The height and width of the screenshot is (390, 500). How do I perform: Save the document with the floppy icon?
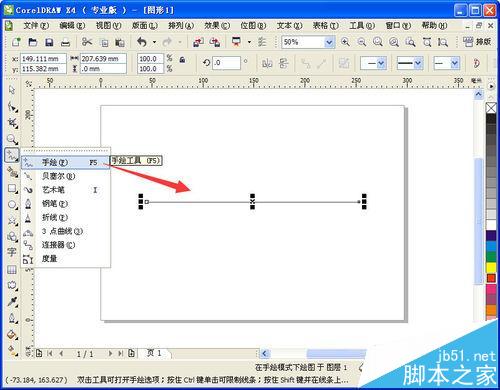click(x=49, y=42)
